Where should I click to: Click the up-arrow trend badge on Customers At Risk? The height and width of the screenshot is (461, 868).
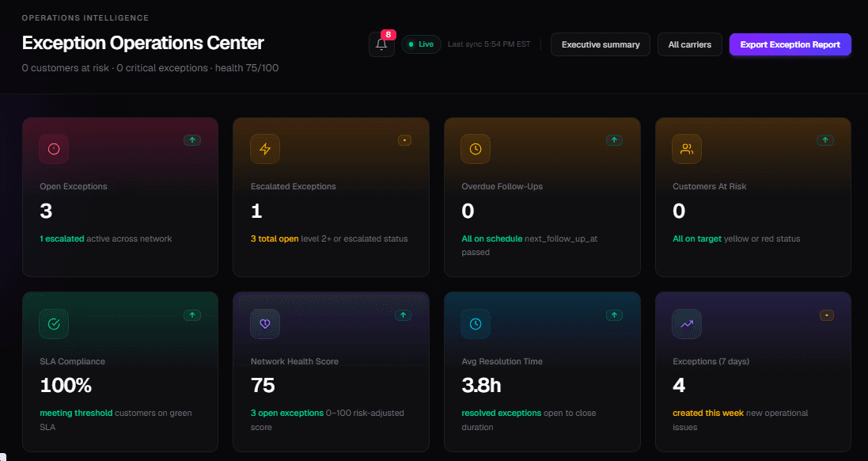(824, 140)
